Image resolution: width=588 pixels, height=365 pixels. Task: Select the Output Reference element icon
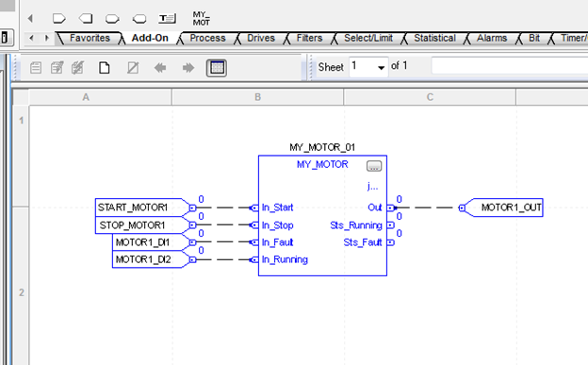(x=86, y=19)
